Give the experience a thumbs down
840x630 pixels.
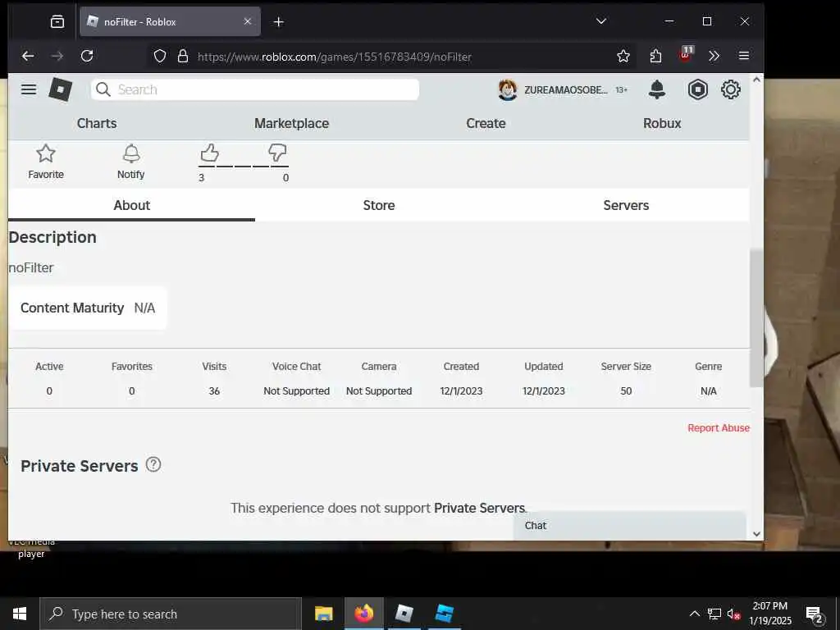point(277,153)
